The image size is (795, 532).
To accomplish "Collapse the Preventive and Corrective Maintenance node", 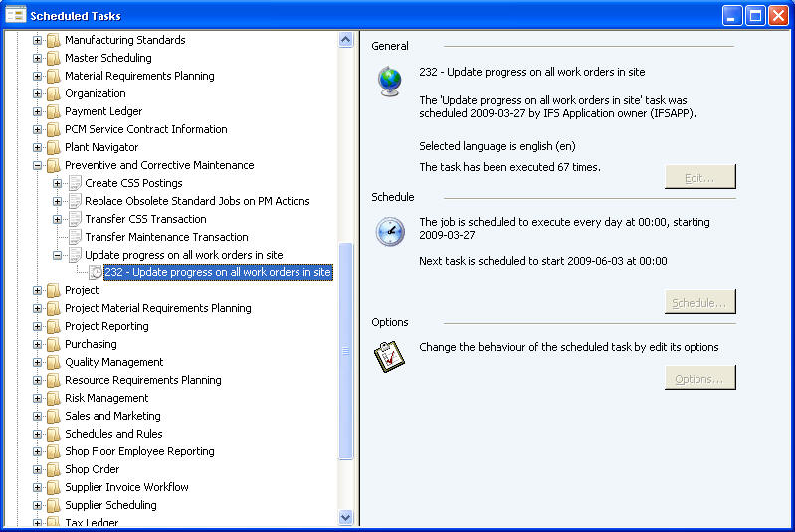I will (37, 165).
